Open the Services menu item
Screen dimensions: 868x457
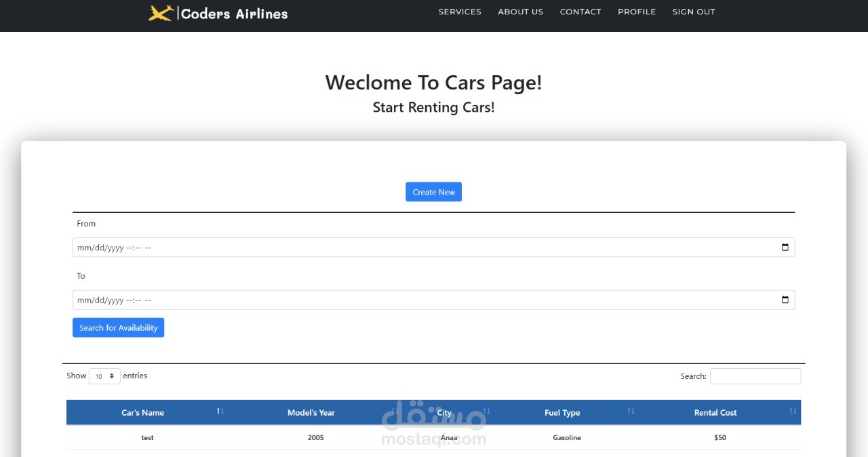click(460, 12)
